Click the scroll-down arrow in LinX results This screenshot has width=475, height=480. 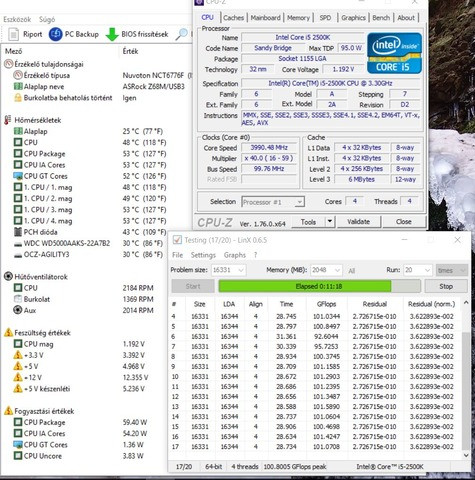466,455
